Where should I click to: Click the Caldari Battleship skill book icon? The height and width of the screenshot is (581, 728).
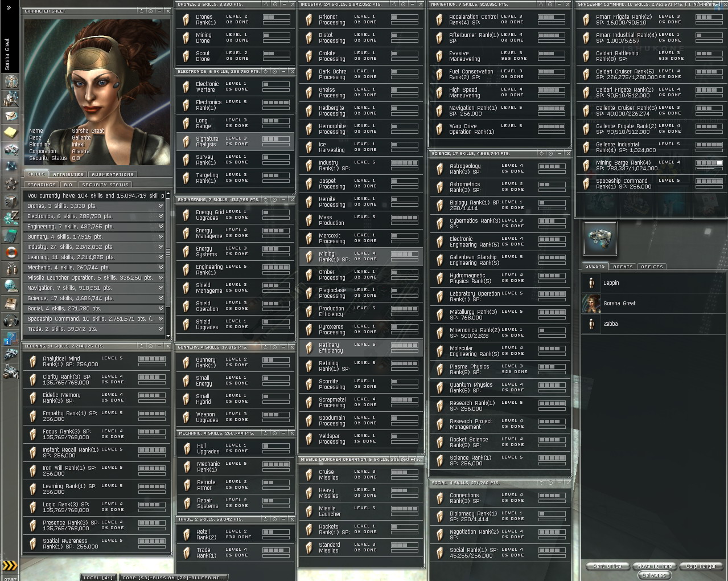coord(586,56)
